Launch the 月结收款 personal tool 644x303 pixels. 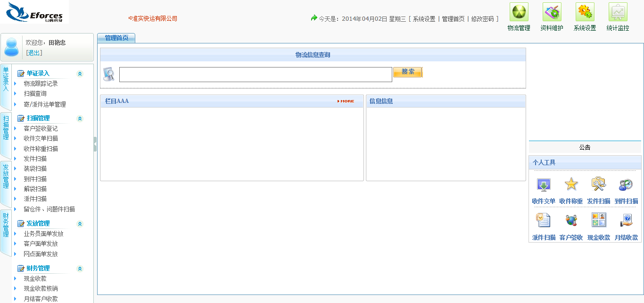[x=626, y=220]
